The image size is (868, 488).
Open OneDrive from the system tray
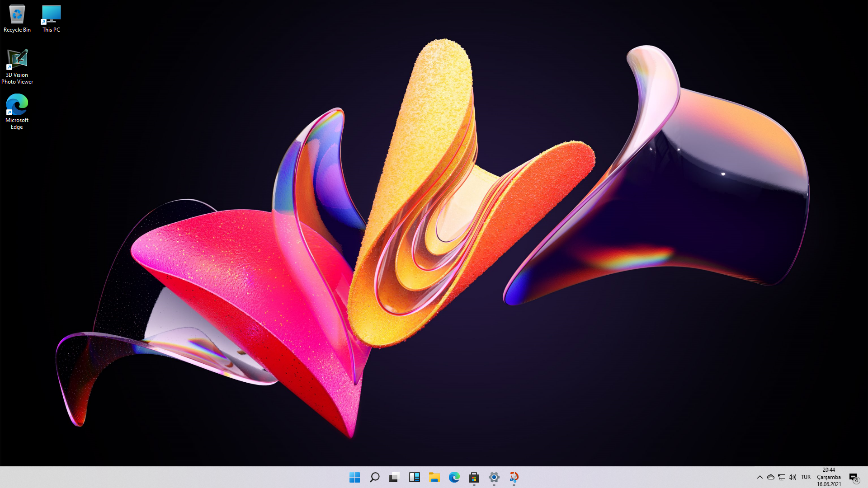770,477
